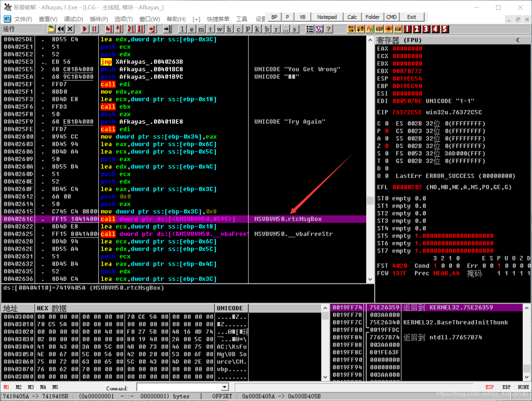Click the orange target plugin icon
The height and width of the screenshot is (401, 532).
(x=389, y=29)
